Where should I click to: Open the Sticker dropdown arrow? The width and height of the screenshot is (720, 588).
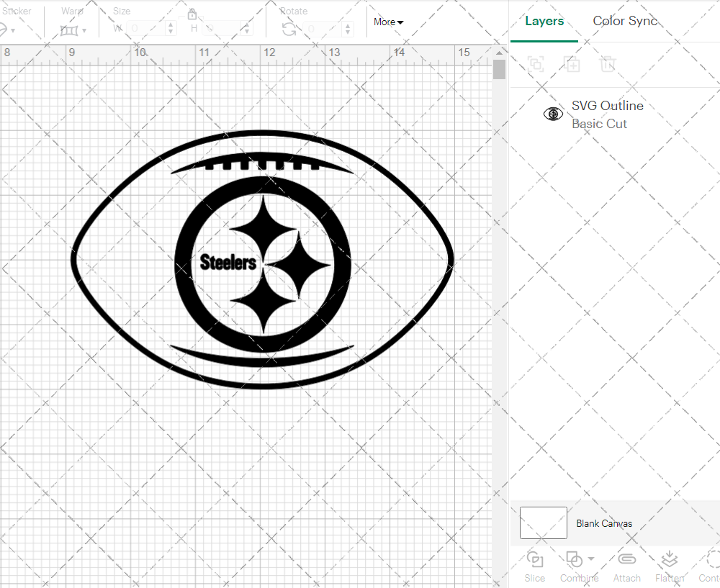pyautogui.click(x=13, y=31)
